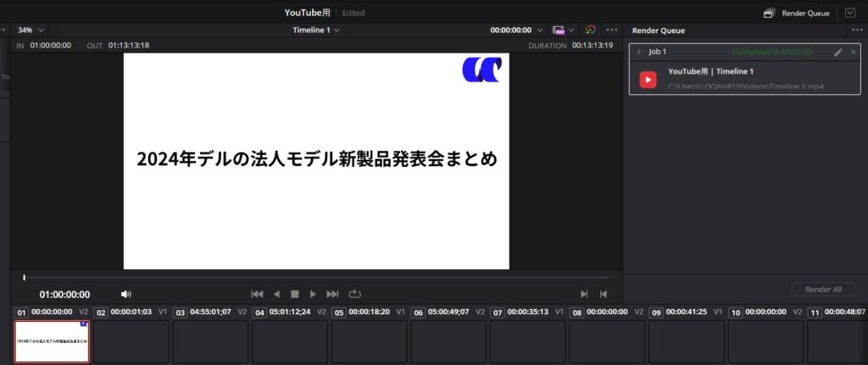Select the Job 1 title text

click(658, 52)
